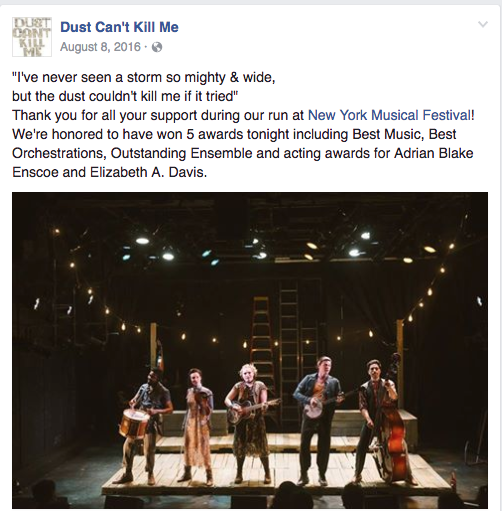Screen dimensions: 502x511
Task: Open the Dust Can't Kill Me page name link
Action: (x=119, y=27)
